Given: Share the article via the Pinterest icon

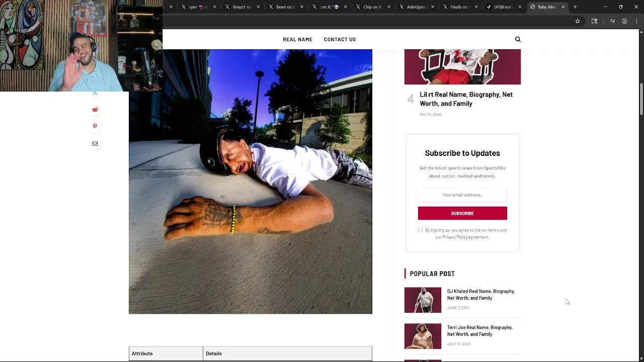Looking at the screenshot, I should (x=95, y=126).
